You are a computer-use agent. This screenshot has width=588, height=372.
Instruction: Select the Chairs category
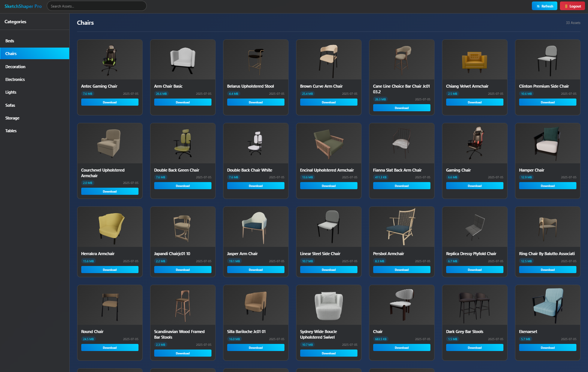coord(35,54)
